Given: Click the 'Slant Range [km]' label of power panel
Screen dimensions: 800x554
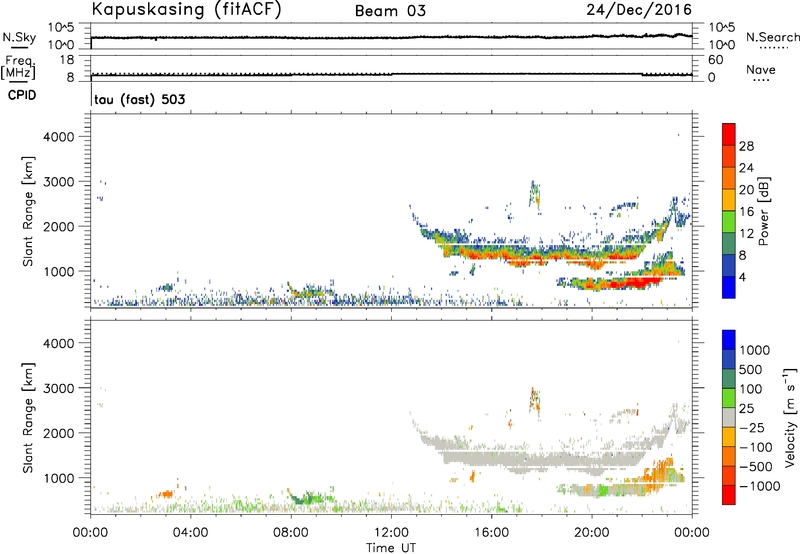Looking at the screenshot, I should coord(28,211).
